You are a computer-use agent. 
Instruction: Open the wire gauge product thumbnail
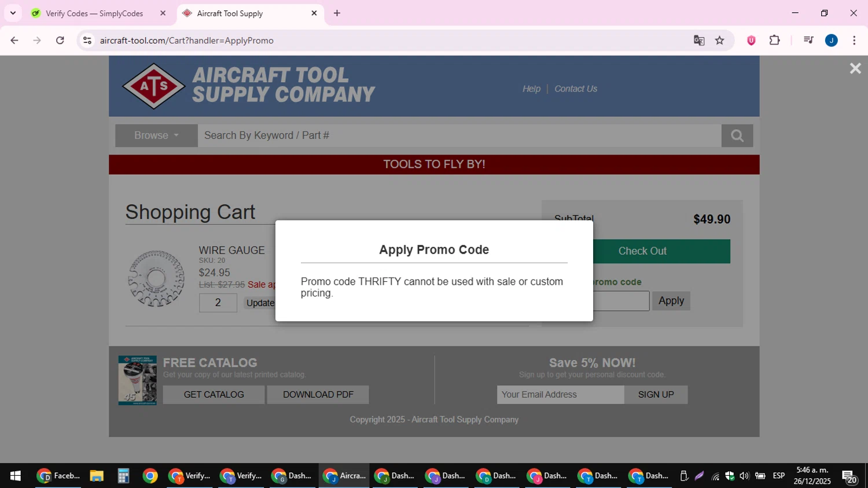pos(156,278)
